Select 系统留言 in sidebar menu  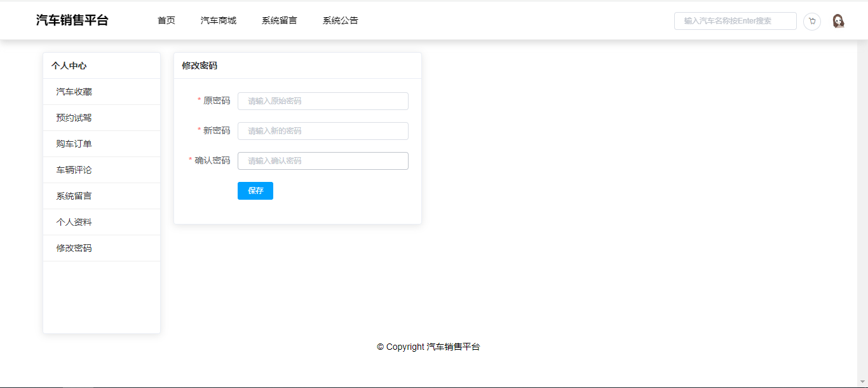[x=102, y=196]
